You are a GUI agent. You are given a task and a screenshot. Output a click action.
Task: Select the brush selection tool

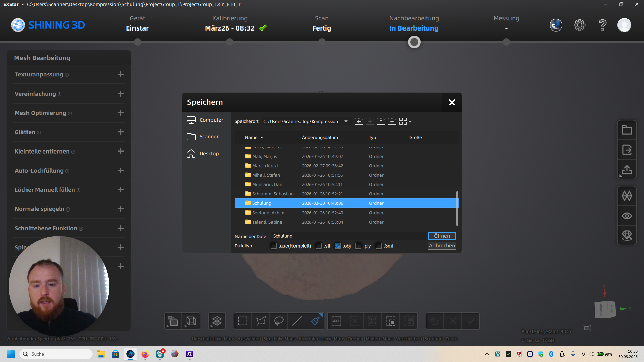(x=315, y=321)
